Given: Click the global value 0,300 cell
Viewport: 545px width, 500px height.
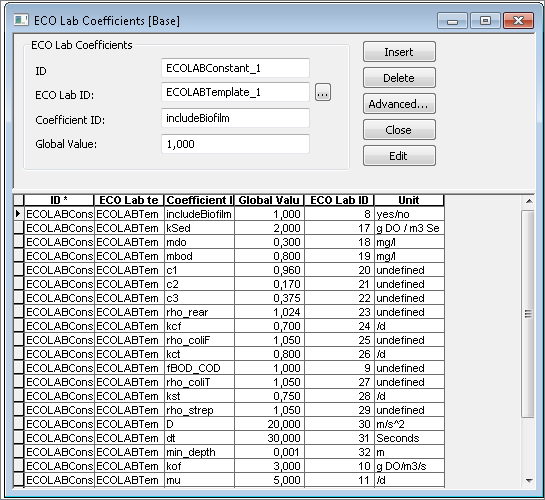Looking at the screenshot, I should [269, 242].
